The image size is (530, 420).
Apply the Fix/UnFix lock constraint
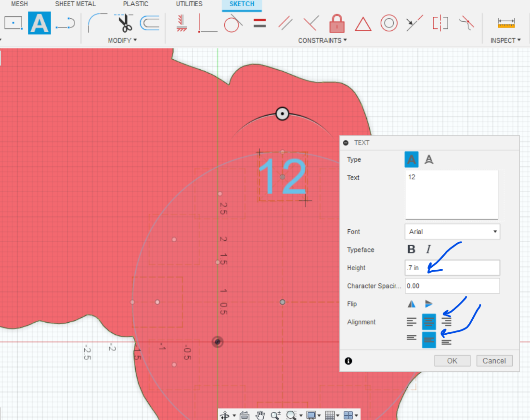click(336, 23)
